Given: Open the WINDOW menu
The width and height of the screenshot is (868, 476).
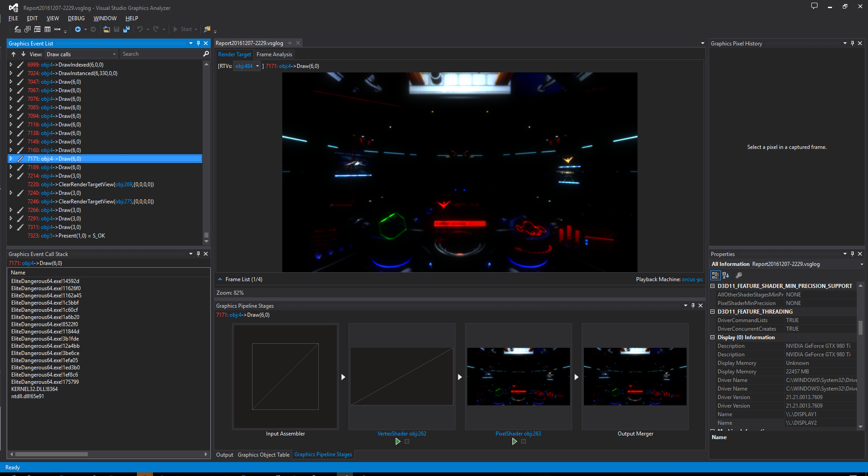Looking at the screenshot, I should (x=105, y=18).
